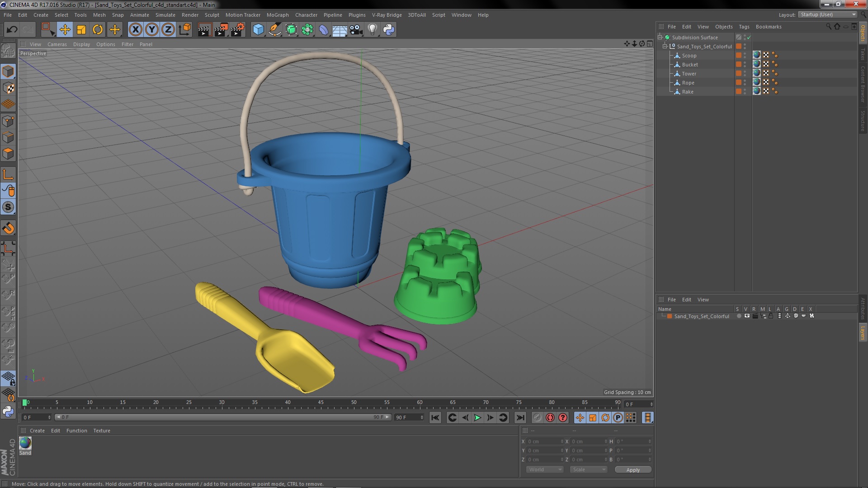The width and height of the screenshot is (868, 488).
Task: Click the Undo arrow icon
Action: coord(12,30)
